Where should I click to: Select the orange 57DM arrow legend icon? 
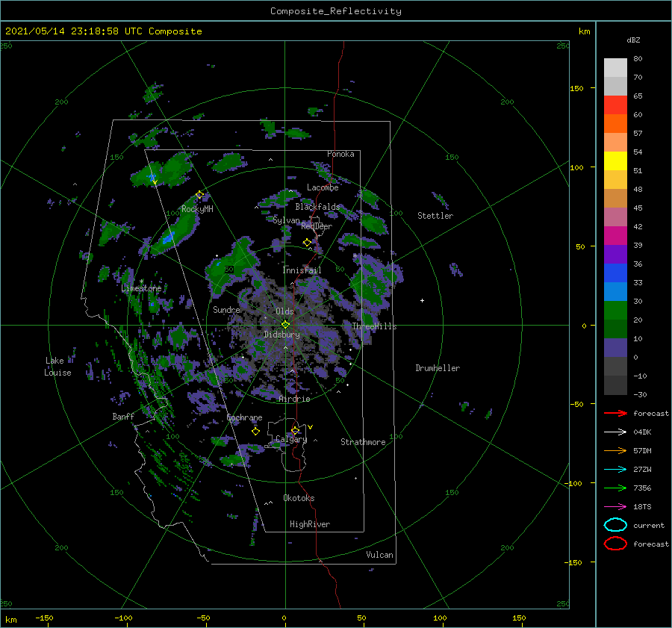615,450
